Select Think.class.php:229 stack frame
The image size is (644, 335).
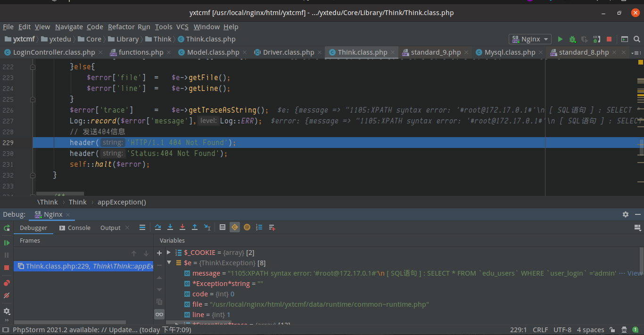click(83, 266)
